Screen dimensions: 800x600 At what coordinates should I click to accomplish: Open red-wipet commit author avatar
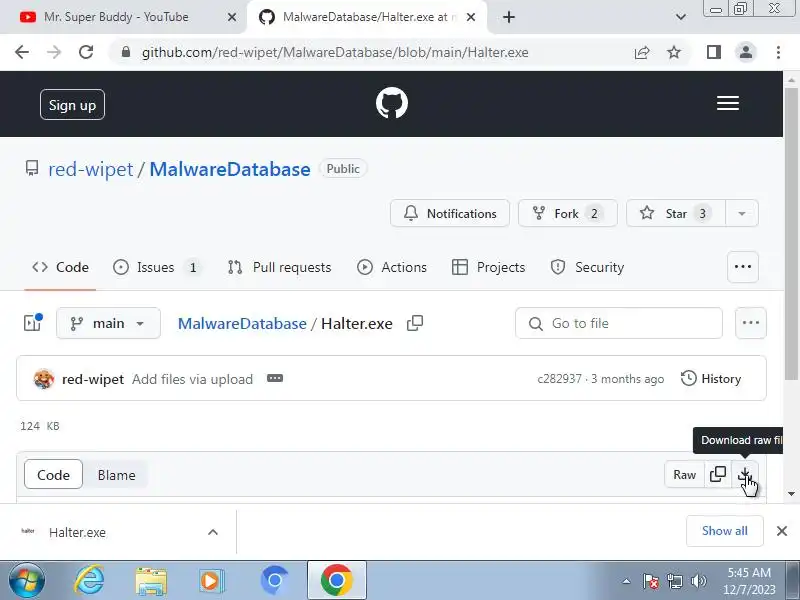click(x=44, y=379)
